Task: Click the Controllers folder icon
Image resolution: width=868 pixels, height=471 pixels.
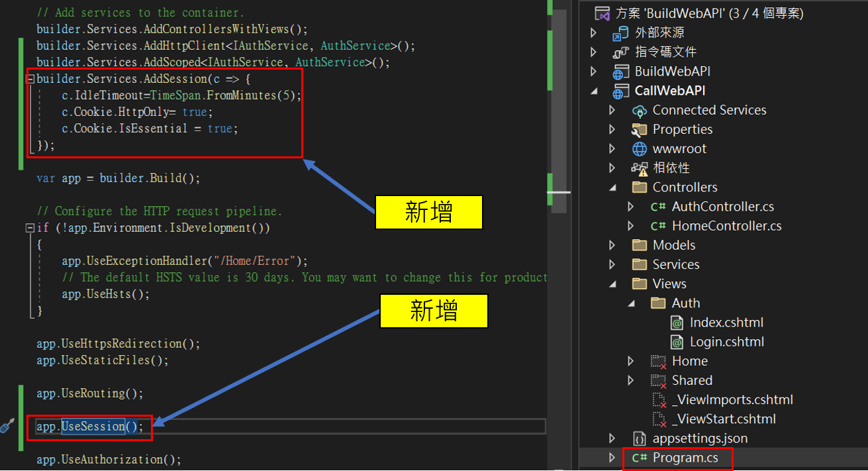Action: pyautogui.click(x=639, y=187)
